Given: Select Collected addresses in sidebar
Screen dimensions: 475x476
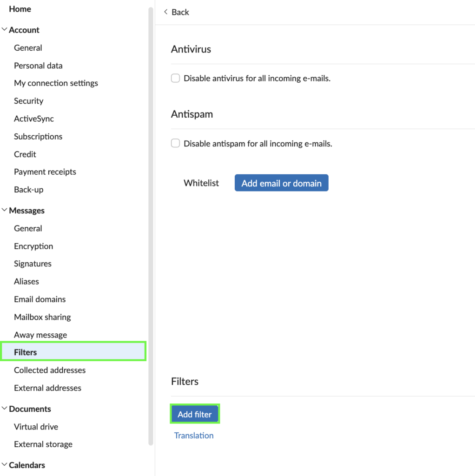Looking at the screenshot, I should (x=50, y=370).
